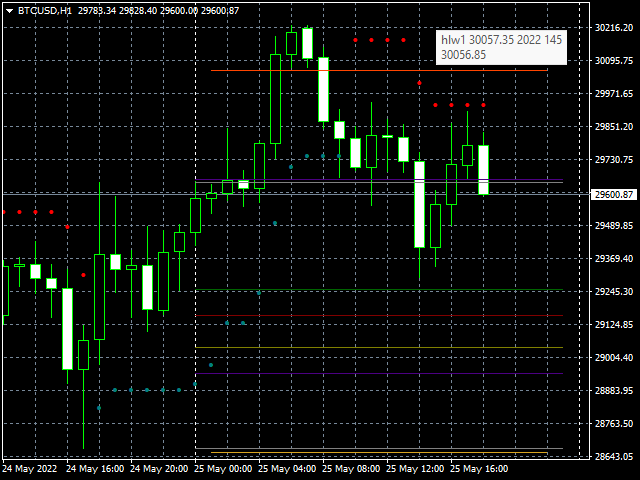Image resolution: width=640 pixels, height=480 pixels.
Task: Click the 28883.95 price scale label
Action: click(x=614, y=391)
